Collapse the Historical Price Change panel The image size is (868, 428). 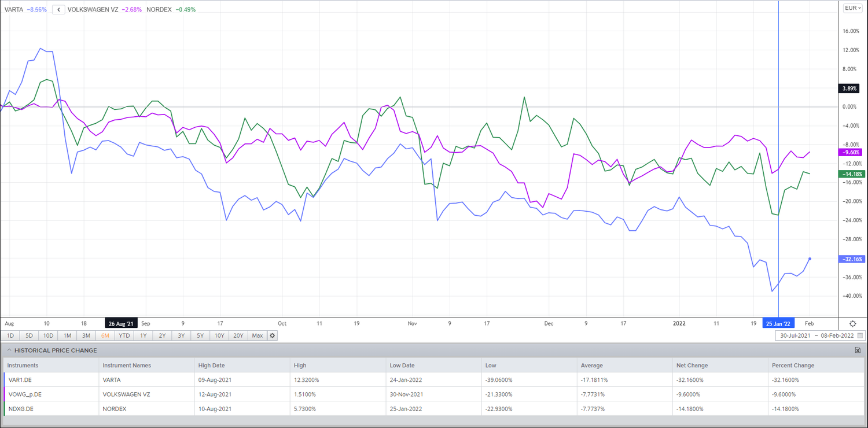coord(9,350)
